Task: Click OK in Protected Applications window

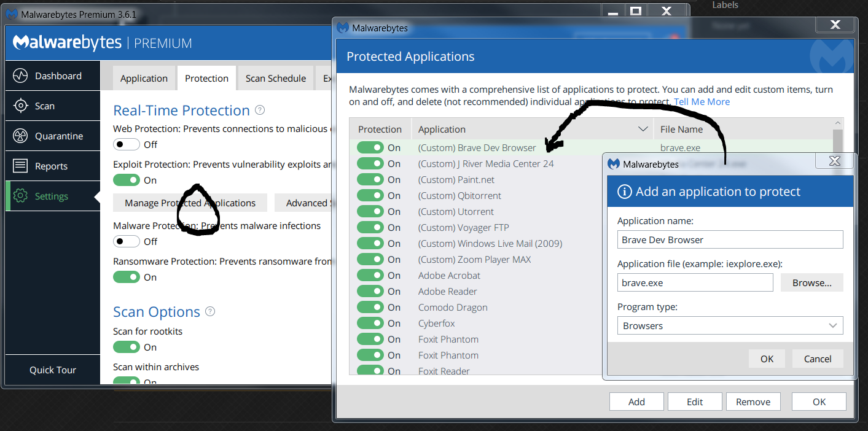Action: [x=819, y=402]
